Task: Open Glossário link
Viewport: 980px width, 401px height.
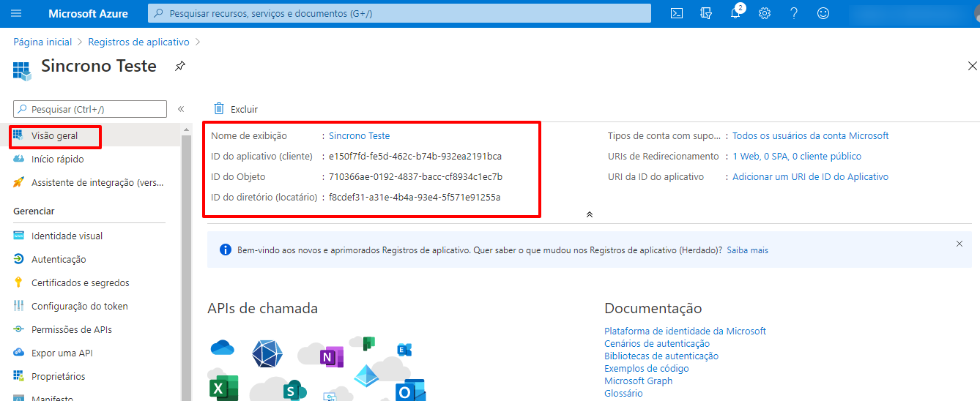Action: 623,393
